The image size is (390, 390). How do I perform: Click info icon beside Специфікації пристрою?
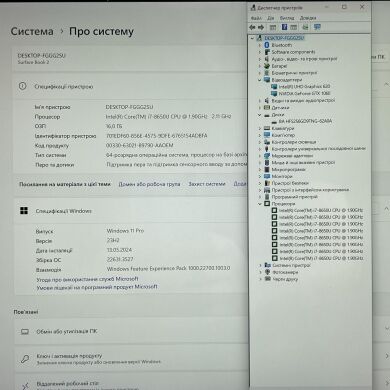point(22,86)
